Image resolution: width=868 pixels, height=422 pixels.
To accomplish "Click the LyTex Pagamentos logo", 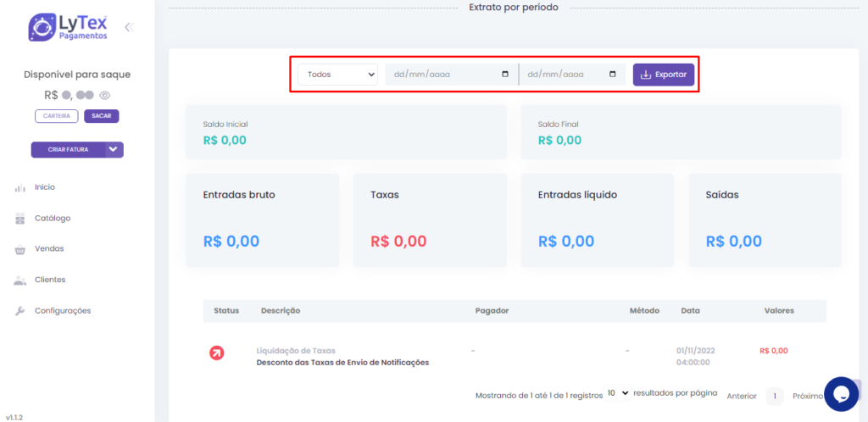I will click(68, 27).
